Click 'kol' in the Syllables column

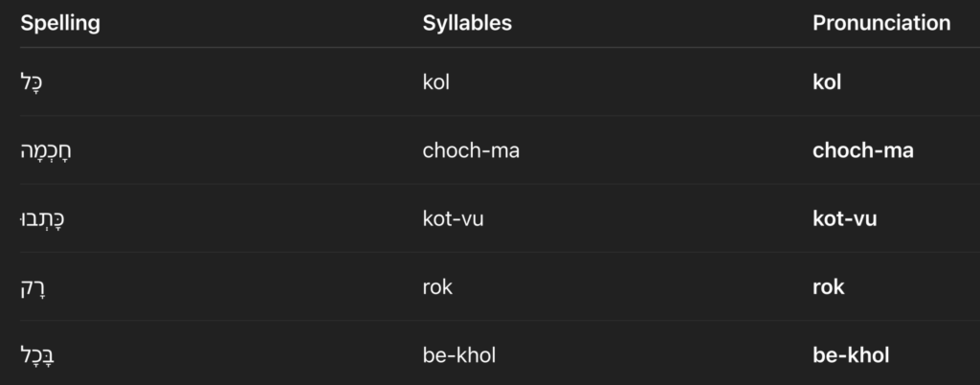pos(435,82)
